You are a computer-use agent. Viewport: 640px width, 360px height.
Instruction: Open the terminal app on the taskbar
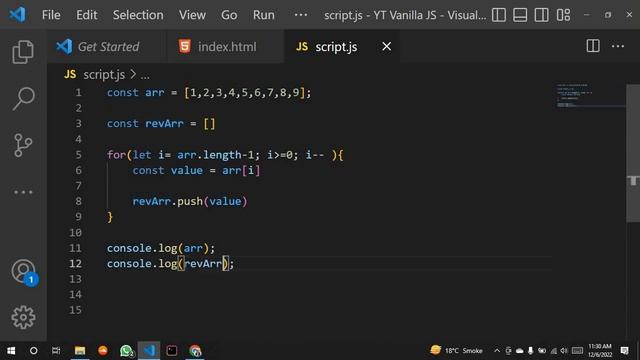172,351
